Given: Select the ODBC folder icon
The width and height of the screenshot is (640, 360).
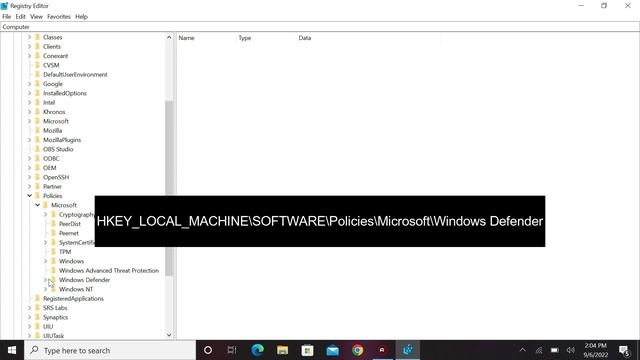Looking at the screenshot, I should tap(37, 158).
